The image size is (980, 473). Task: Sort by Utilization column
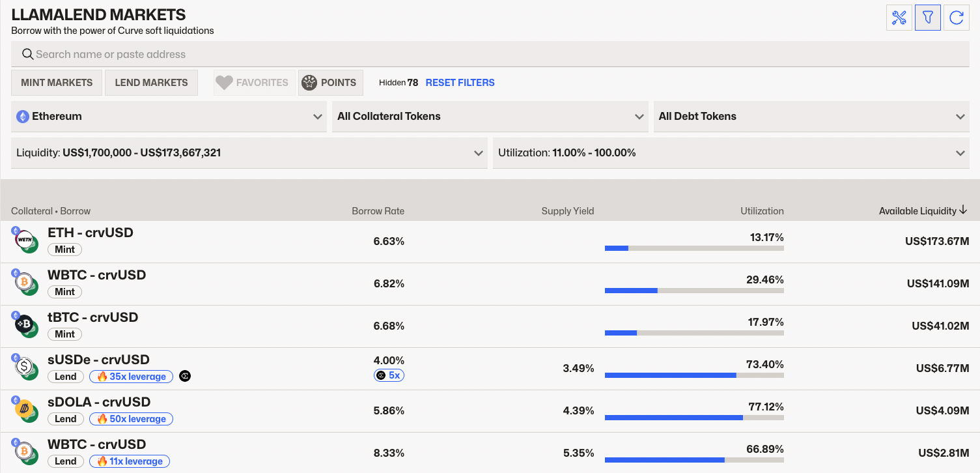tap(762, 211)
